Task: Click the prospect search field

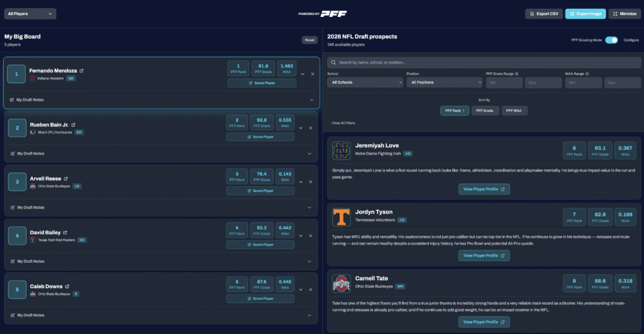Action: tap(483, 62)
